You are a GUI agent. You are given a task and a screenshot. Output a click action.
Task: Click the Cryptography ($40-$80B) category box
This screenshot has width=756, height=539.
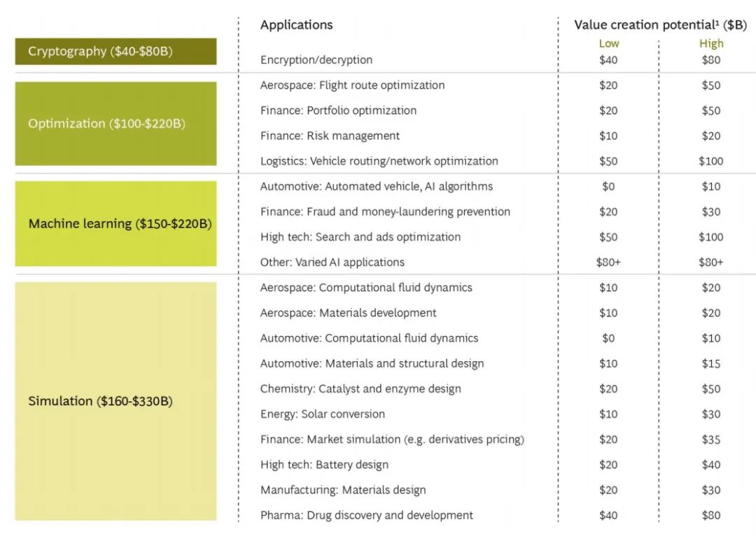tap(115, 51)
